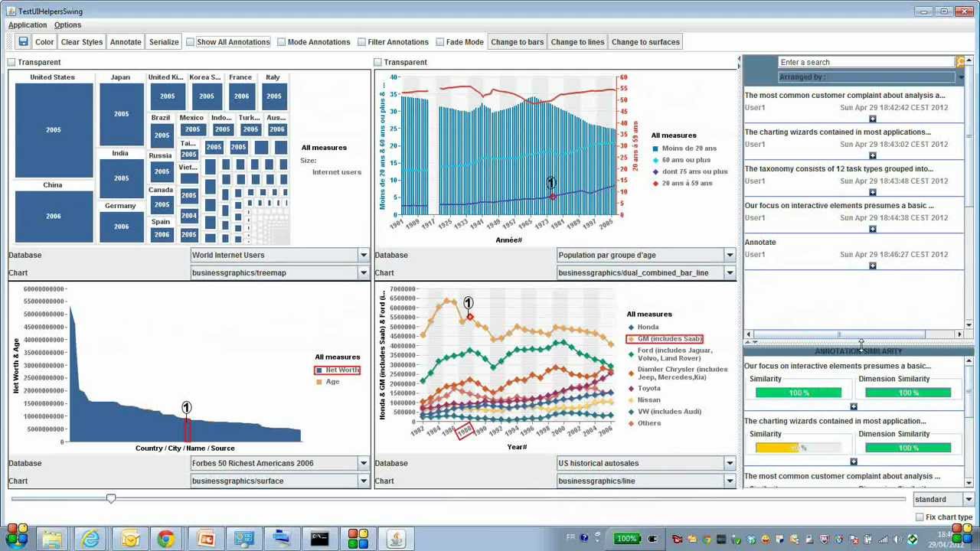This screenshot has width=980, height=551.
Task: Click the 'GM (includes Saab)' legend entry
Action: coord(665,338)
